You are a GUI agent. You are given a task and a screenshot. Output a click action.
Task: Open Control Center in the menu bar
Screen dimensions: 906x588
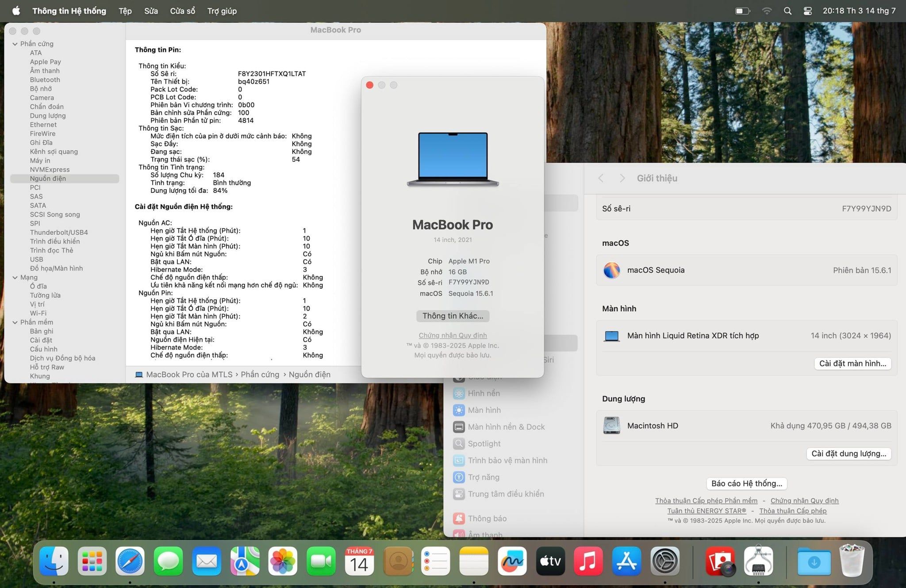click(807, 11)
